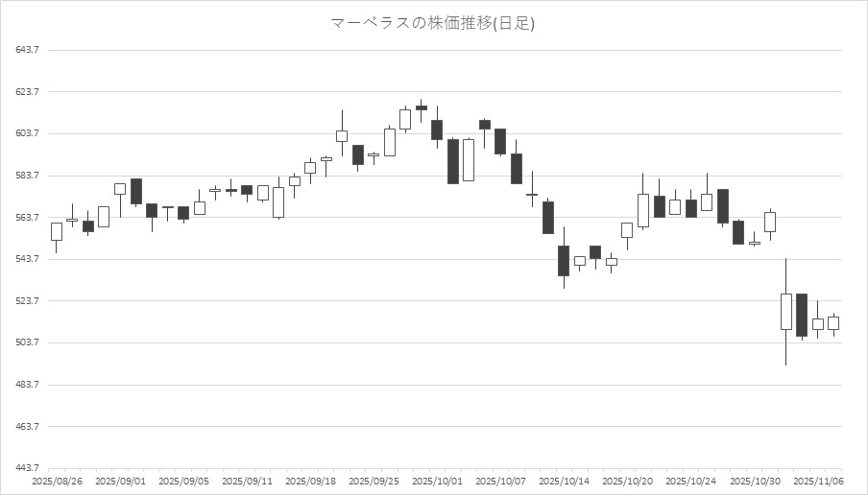Screen dimensions: 868x495
Task: Select the 2025/10/30 date label
Action: [x=755, y=481]
